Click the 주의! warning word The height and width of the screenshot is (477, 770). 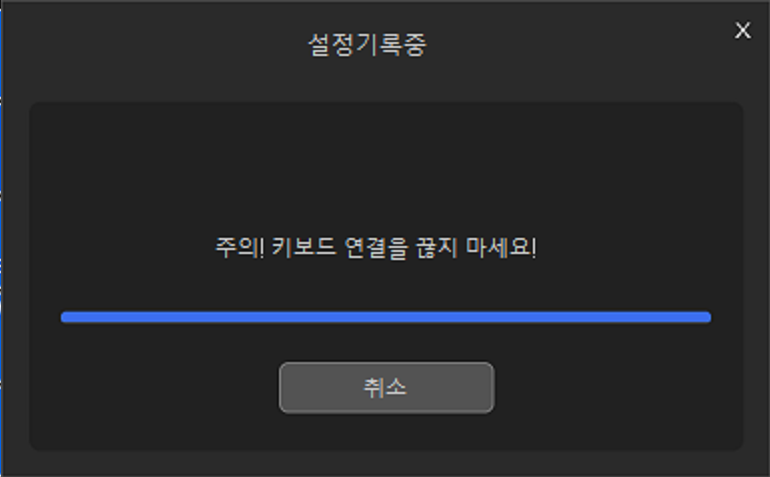240,247
